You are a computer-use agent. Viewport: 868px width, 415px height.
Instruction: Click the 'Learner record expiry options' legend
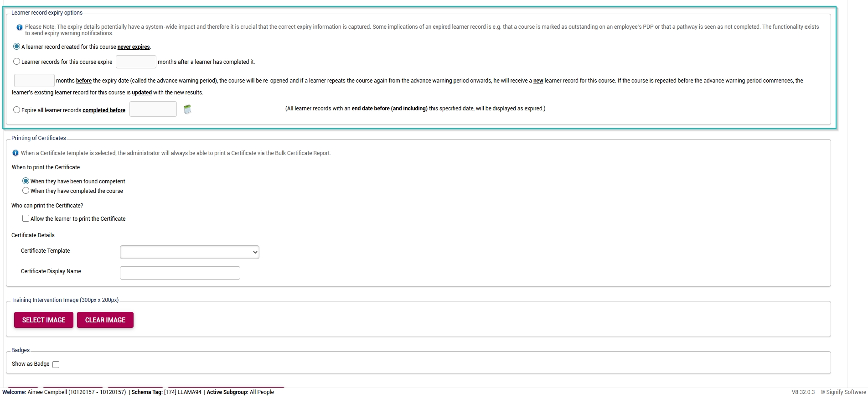pyautogui.click(x=47, y=13)
